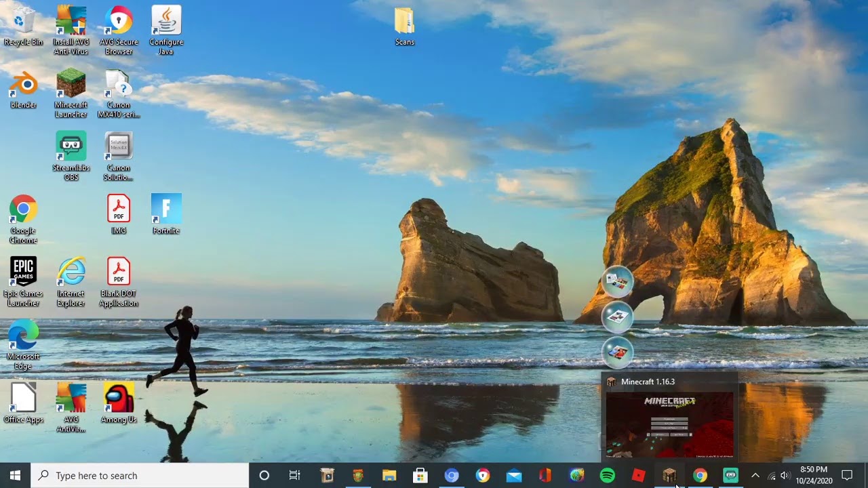Viewport: 868px width, 488px height.
Task: Open the network status tray icon
Action: (771, 476)
